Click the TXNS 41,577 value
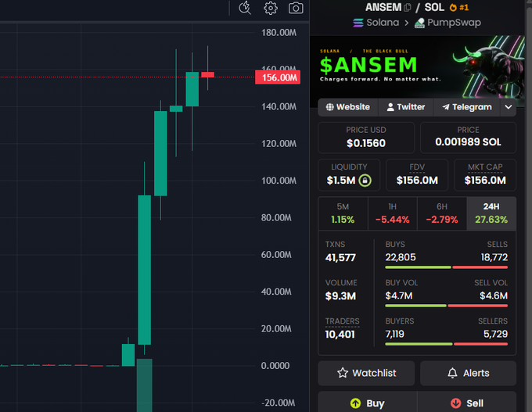The height and width of the screenshot is (412, 532). coord(340,258)
